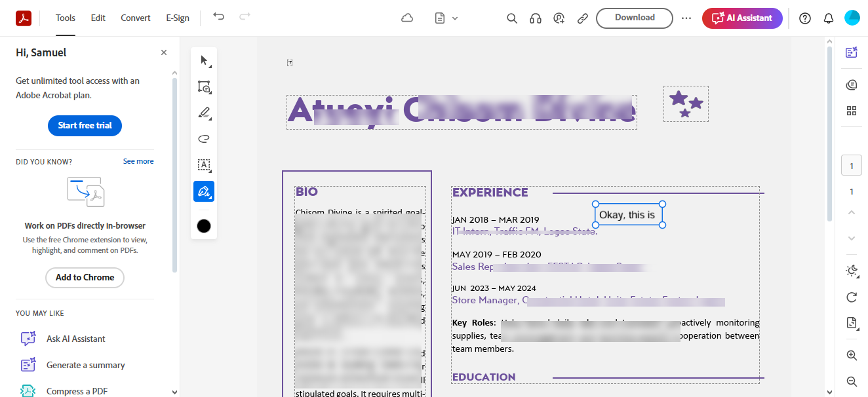This screenshot has height=397, width=868.
Task: Zoom in using the plus magnifier
Action: [852, 355]
